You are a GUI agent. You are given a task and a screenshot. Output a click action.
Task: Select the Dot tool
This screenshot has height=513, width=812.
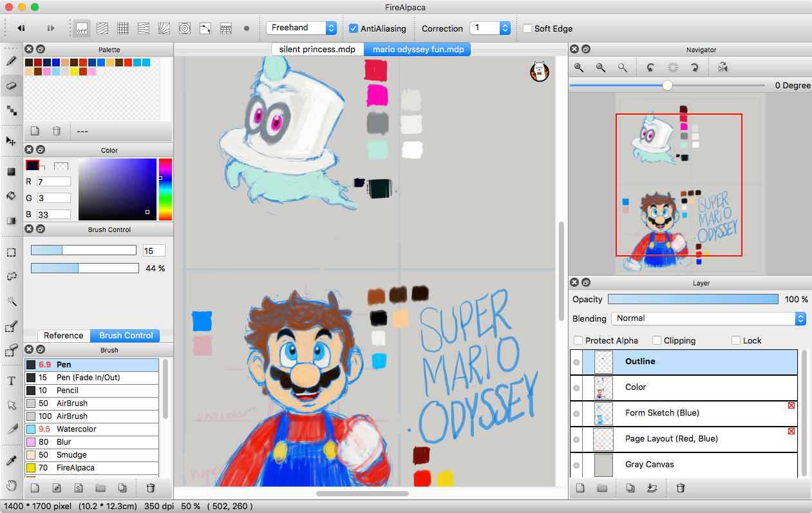[11, 110]
